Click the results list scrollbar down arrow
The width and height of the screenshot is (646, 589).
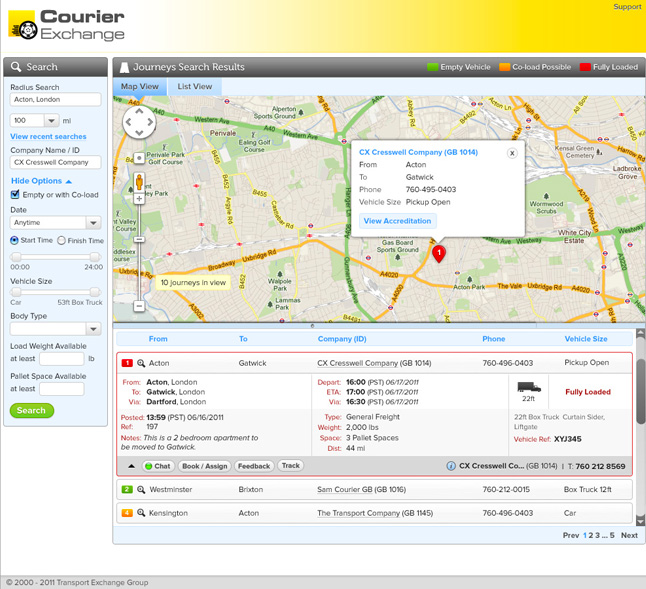point(641,521)
